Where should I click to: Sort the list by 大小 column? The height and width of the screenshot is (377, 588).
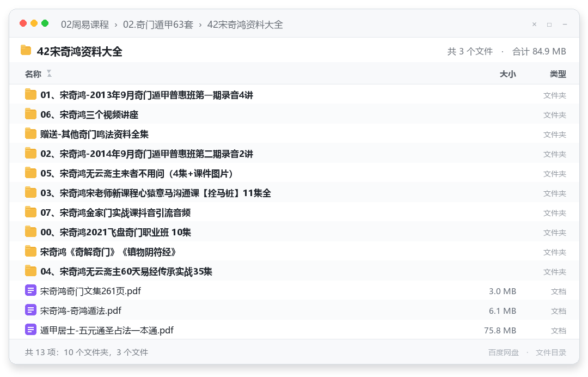(508, 74)
